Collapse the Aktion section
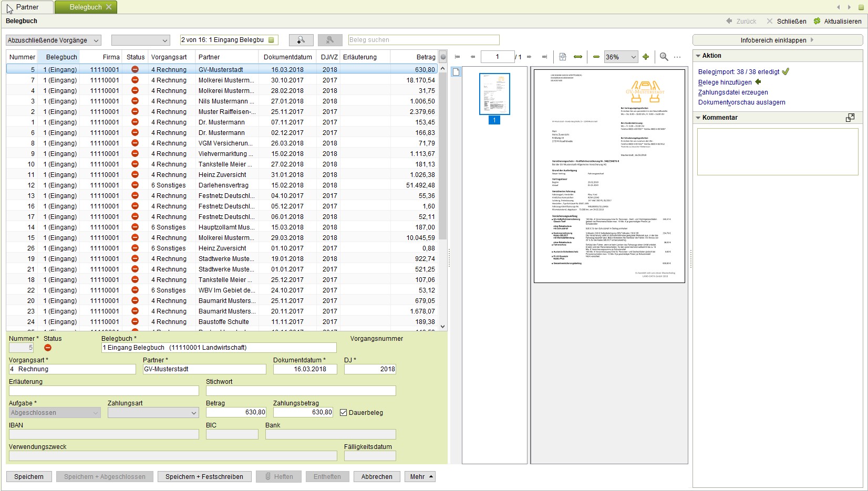This screenshot has width=868, height=491. [x=698, y=56]
